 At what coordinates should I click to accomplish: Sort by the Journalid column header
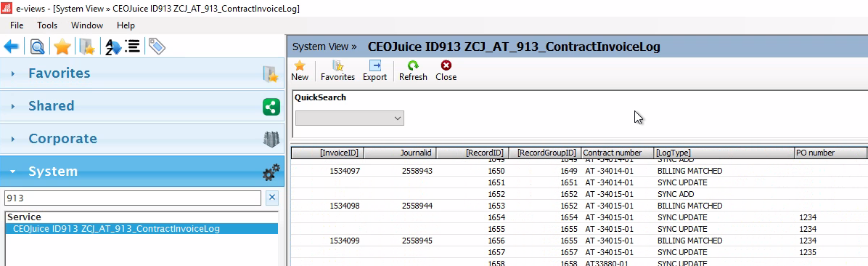click(401, 153)
